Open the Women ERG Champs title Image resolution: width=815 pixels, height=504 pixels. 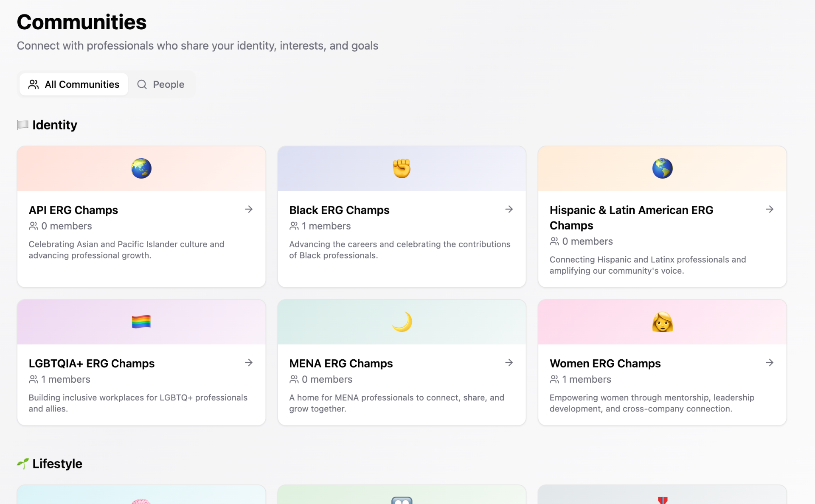click(605, 364)
